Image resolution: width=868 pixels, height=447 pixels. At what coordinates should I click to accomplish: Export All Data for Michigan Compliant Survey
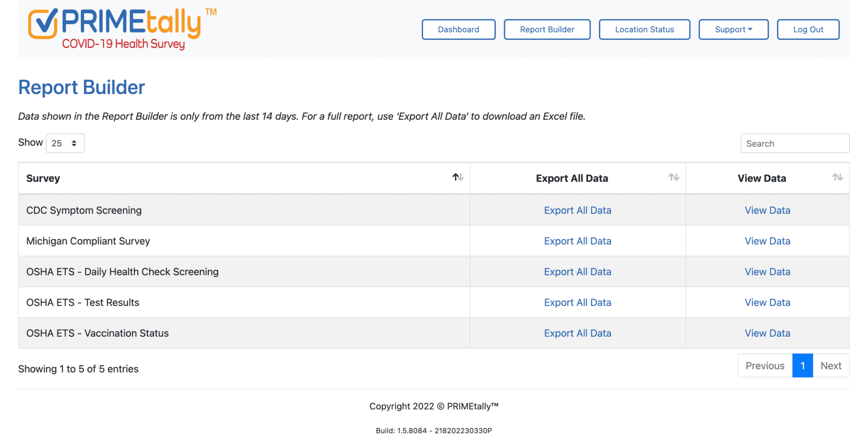(x=577, y=241)
